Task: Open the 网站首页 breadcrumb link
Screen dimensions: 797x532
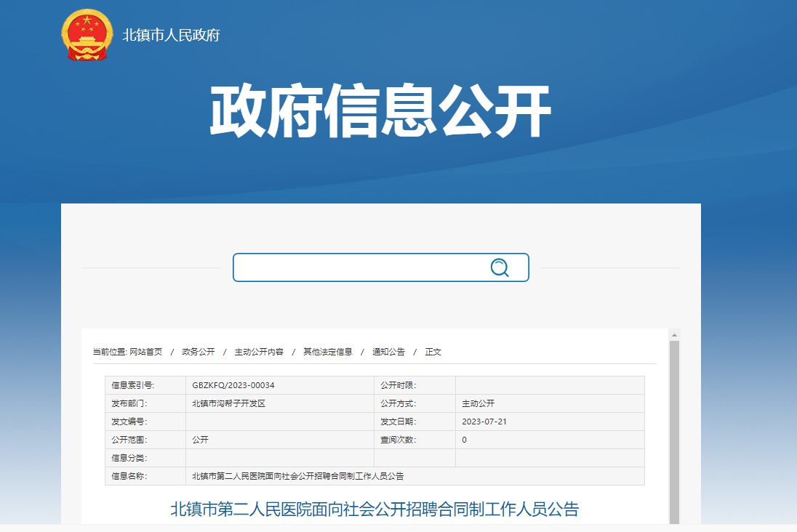Action: pyautogui.click(x=146, y=352)
